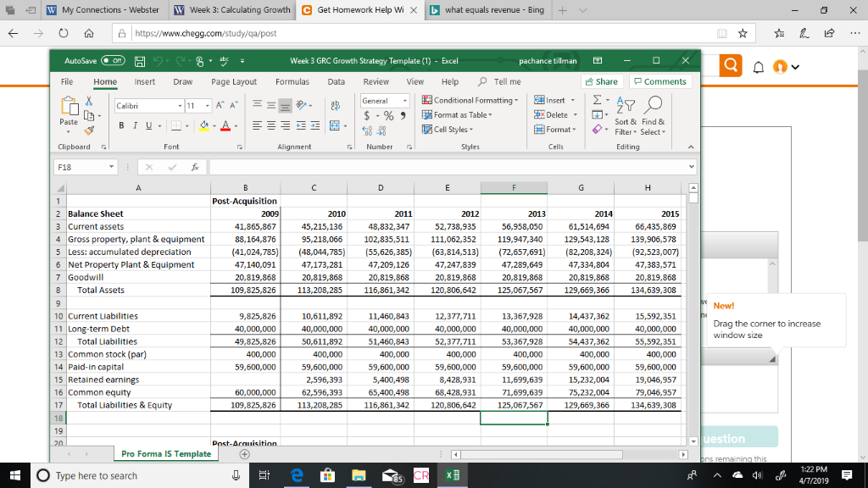Add a new sheet with plus button
The height and width of the screenshot is (488, 868).
[246, 454]
